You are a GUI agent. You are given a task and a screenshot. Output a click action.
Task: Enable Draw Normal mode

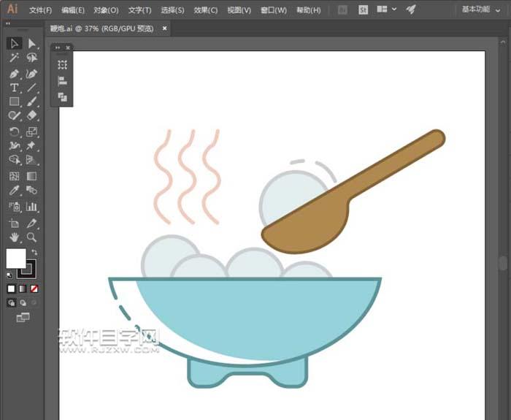coord(12,303)
